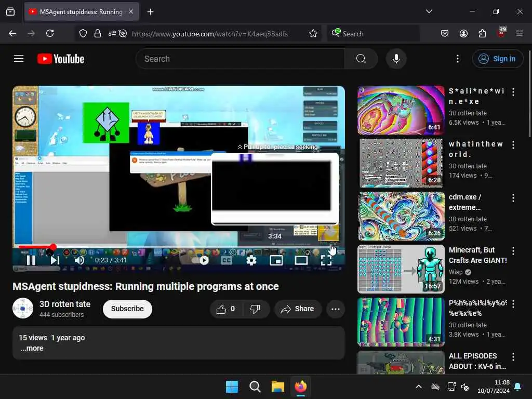
Task: Toggle closed captions CC button
Action: click(x=227, y=260)
